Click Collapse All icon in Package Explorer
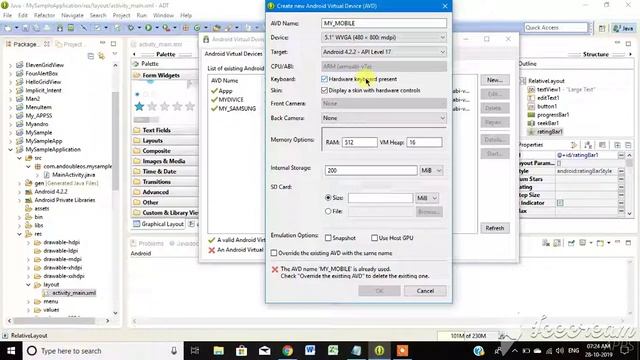 (x=91, y=56)
